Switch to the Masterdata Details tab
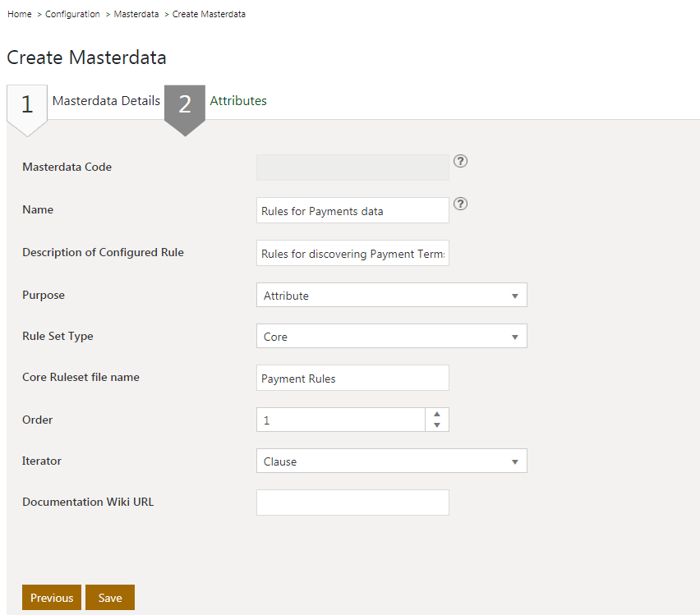 106,101
